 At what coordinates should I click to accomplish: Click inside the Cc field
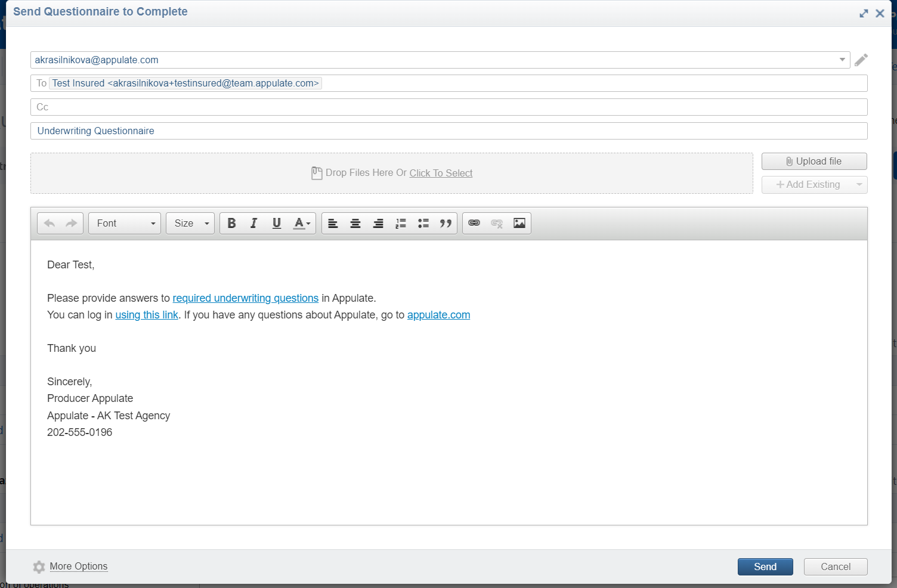click(239, 107)
